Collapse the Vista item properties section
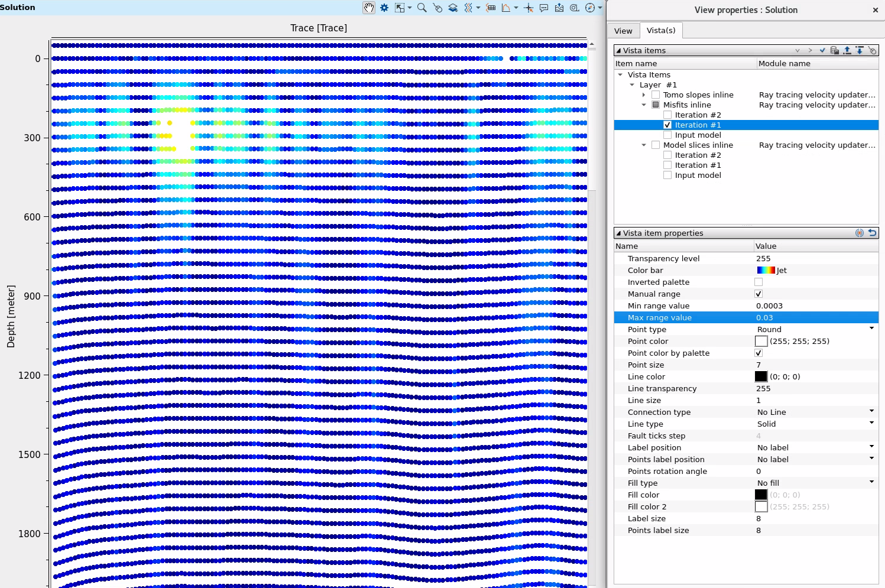 click(x=618, y=233)
